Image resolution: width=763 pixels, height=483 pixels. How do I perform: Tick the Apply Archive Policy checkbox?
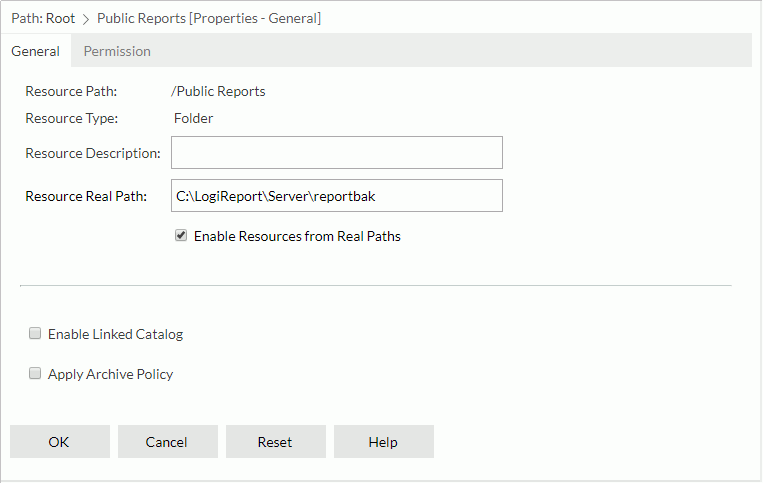[35, 374]
